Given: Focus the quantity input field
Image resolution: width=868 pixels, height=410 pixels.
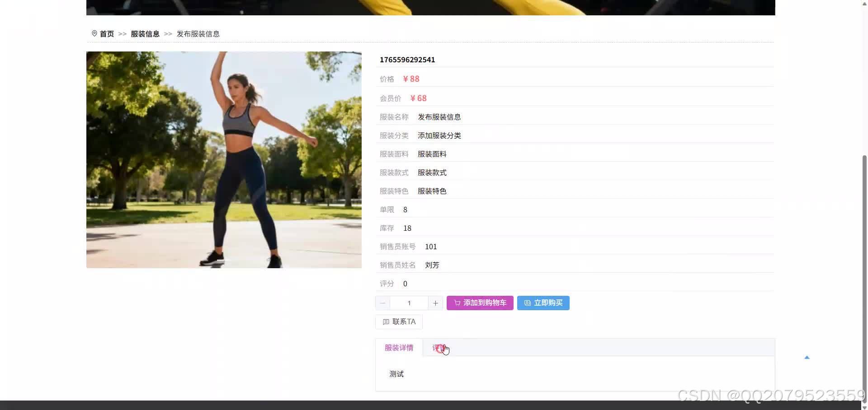Looking at the screenshot, I should point(409,303).
